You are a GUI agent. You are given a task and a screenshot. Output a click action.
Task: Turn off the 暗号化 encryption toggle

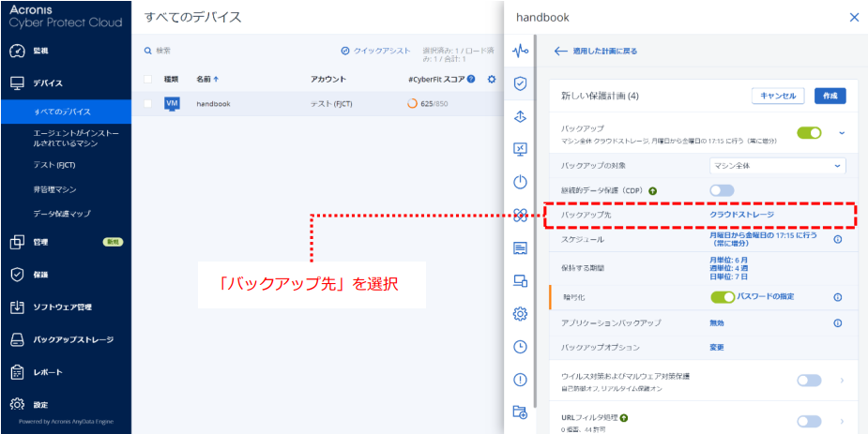[x=723, y=297]
